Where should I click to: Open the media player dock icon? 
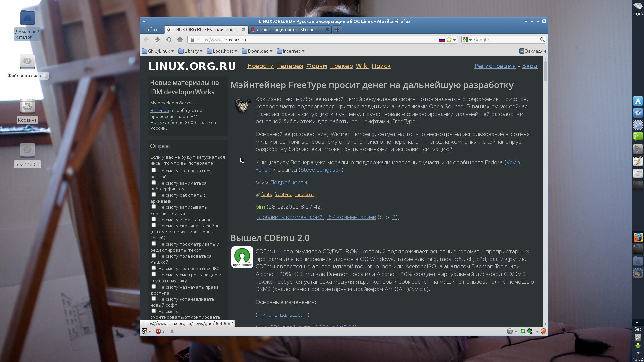638,149
